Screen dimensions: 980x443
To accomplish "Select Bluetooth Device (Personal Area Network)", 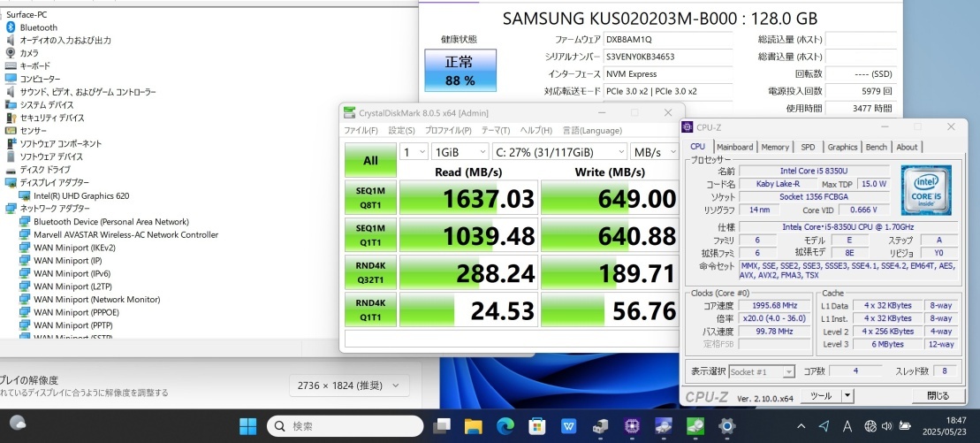I will (x=111, y=221).
